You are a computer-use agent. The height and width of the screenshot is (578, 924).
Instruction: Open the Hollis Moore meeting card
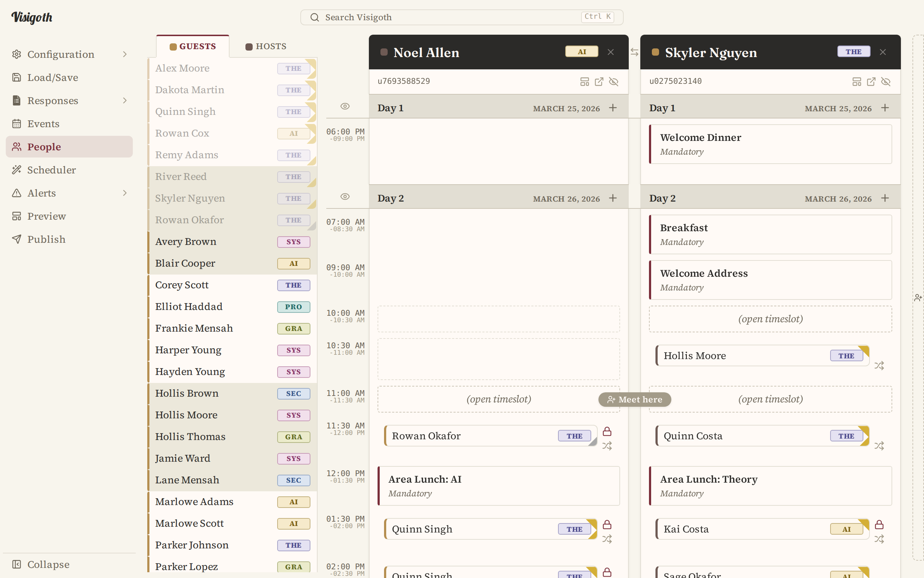click(x=763, y=355)
